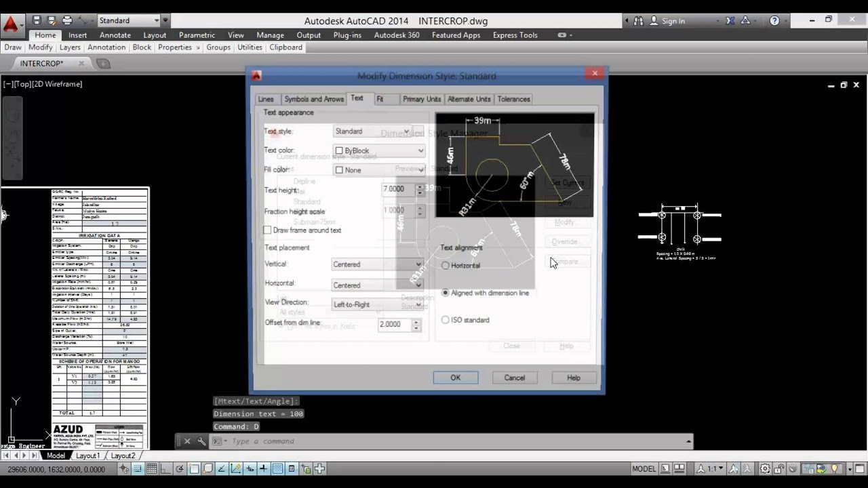Toggle Ortho Mode in the status bar

click(165, 468)
